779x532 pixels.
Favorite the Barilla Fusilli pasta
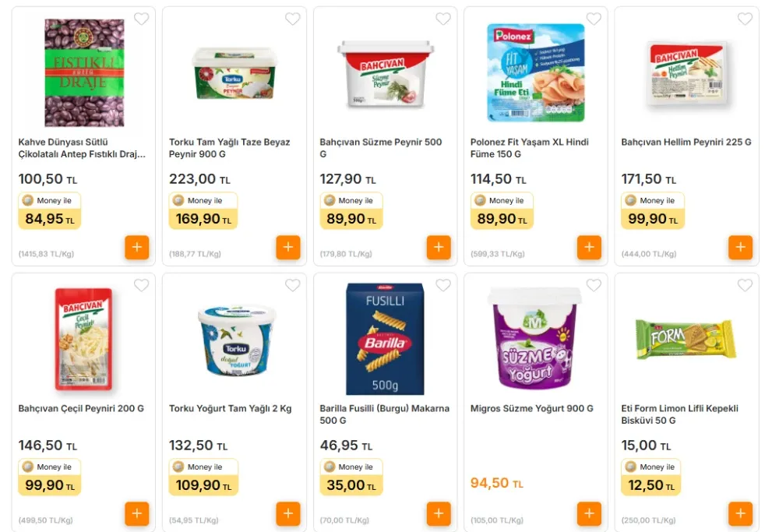pos(443,286)
